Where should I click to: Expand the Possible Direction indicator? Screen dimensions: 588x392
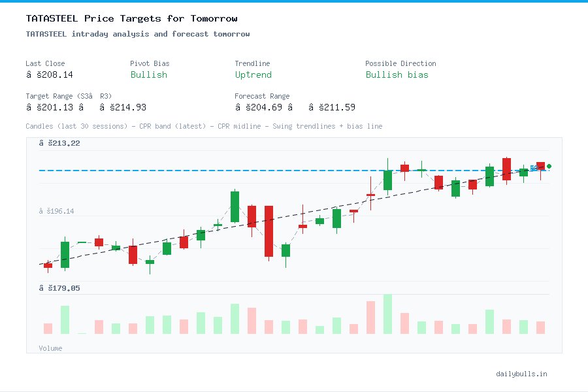coord(397,74)
